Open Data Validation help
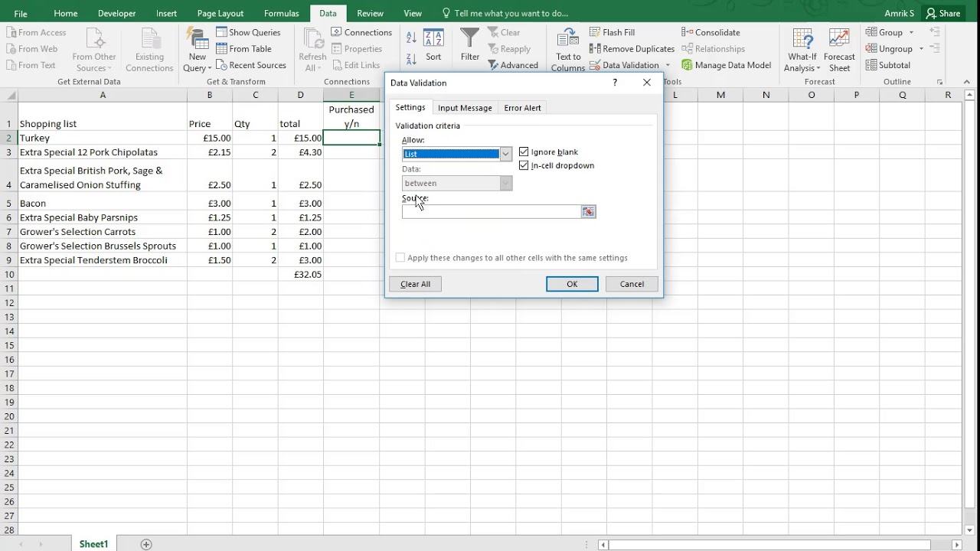Image resolution: width=980 pixels, height=551 pixels. coord(615,83)
